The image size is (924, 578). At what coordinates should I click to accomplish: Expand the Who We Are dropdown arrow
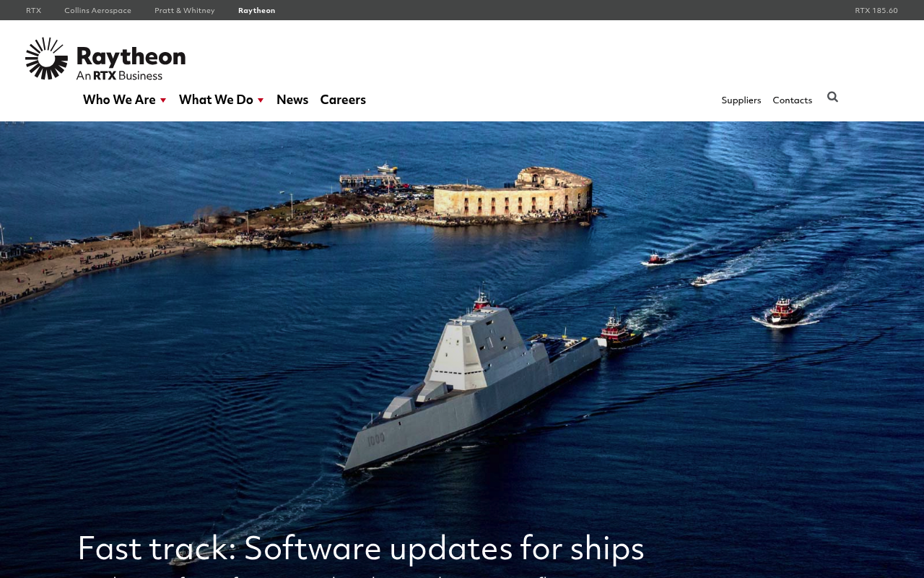point(163,100)
